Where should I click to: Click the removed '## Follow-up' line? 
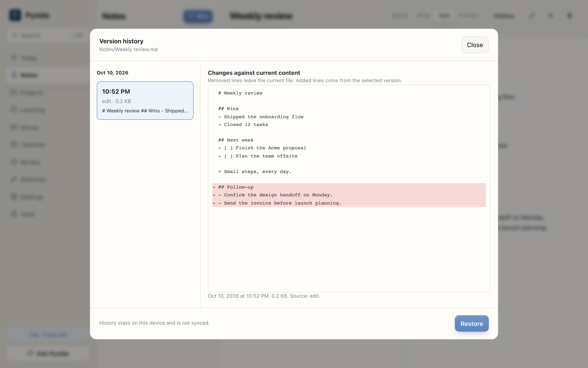coord(349,187)
